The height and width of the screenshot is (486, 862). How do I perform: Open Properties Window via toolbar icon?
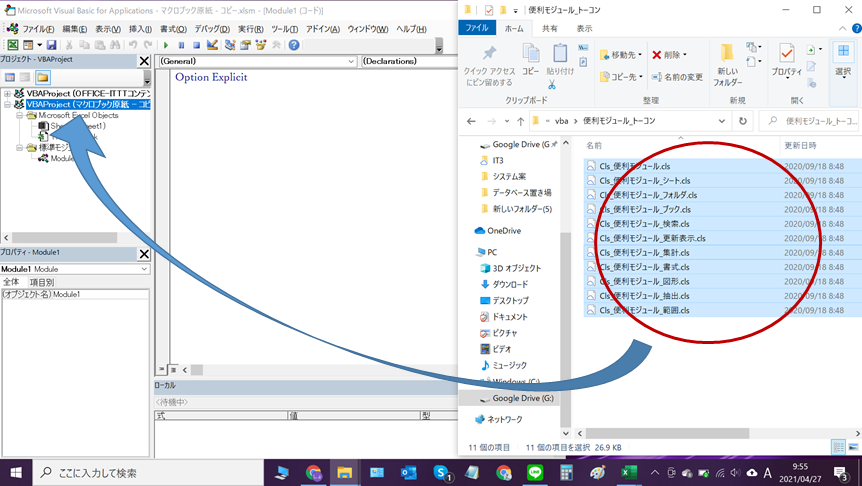pyautogui.click(x=245, y=45)
